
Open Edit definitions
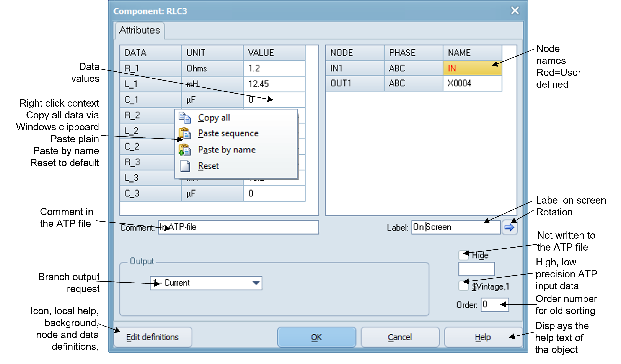point(153,337)
